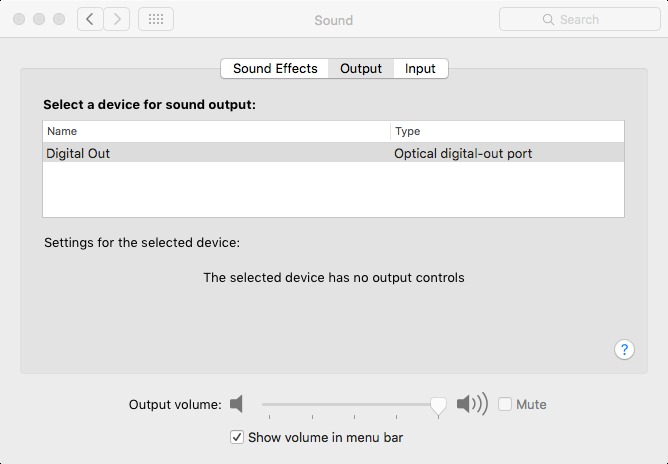Close the Sound preferences window
The image size is (668, 464).
20,19
